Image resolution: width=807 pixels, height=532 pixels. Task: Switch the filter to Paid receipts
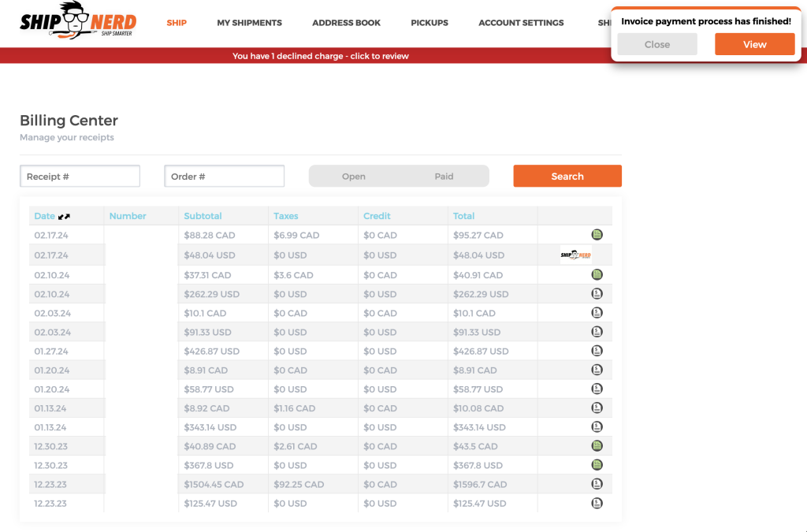point(444,177)
